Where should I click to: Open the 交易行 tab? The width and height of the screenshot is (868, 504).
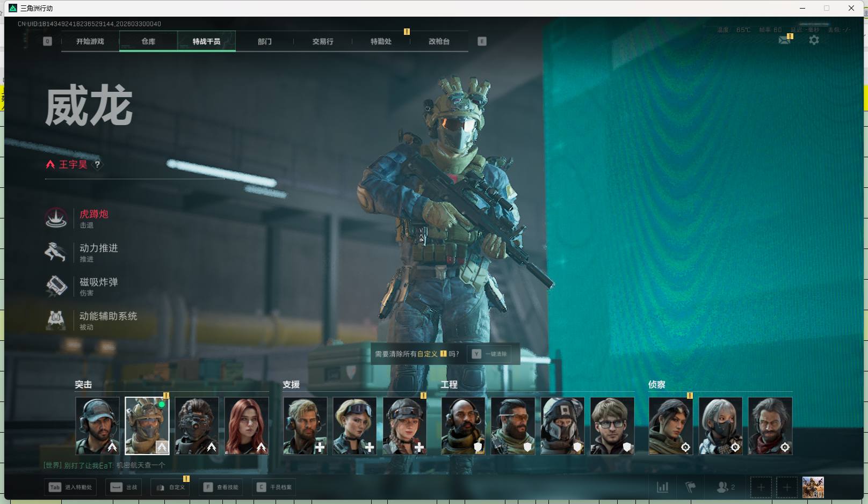[x=323, y=41]
